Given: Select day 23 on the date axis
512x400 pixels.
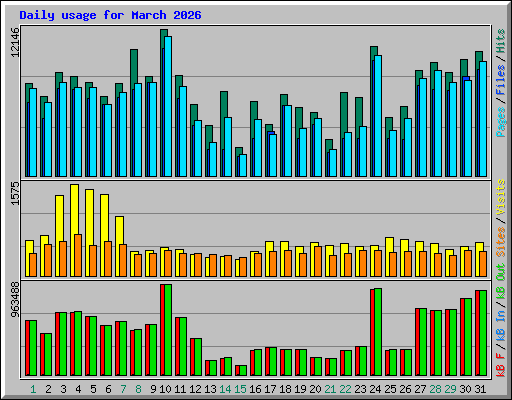Looking at the screenshot, I should tap(360, 389).
